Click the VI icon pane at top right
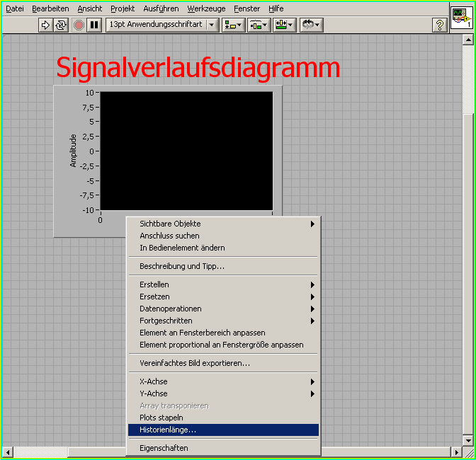476x460 pixels. (461, 18)
